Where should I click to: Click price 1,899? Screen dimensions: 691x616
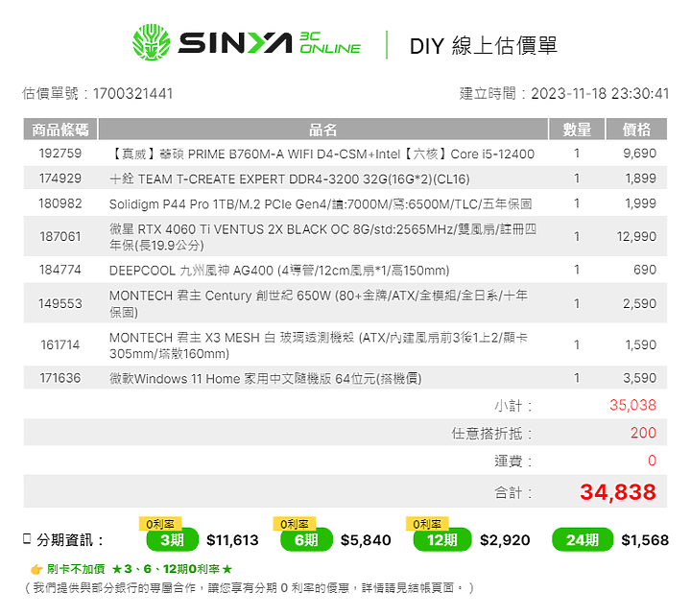point(640,178)
